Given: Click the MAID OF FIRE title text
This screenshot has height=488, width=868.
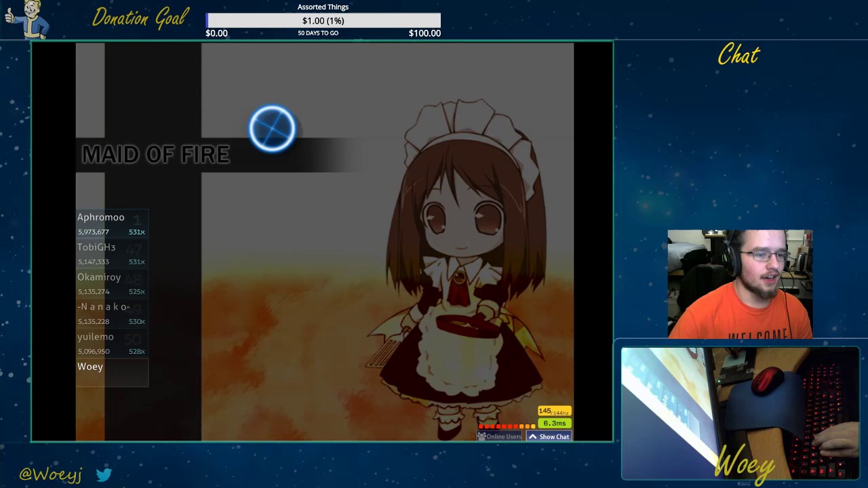Looking at the screenshot, I should (x=155, y=155).
